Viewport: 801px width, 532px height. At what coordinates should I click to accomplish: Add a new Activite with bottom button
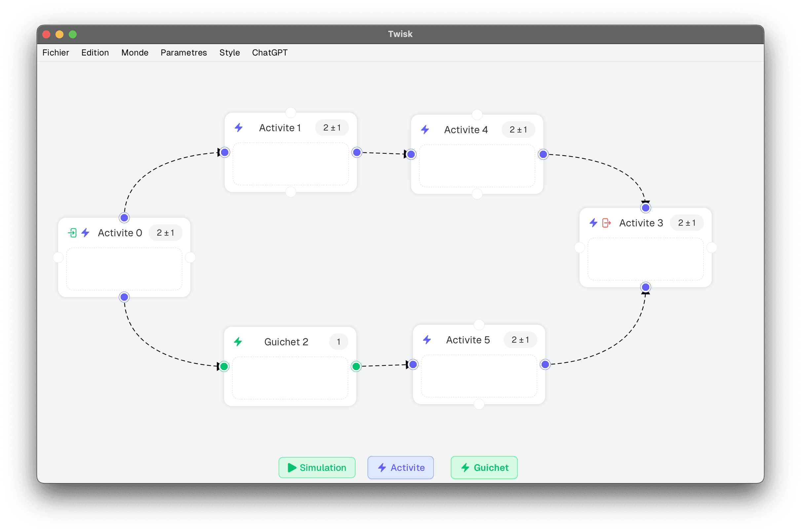400,468
